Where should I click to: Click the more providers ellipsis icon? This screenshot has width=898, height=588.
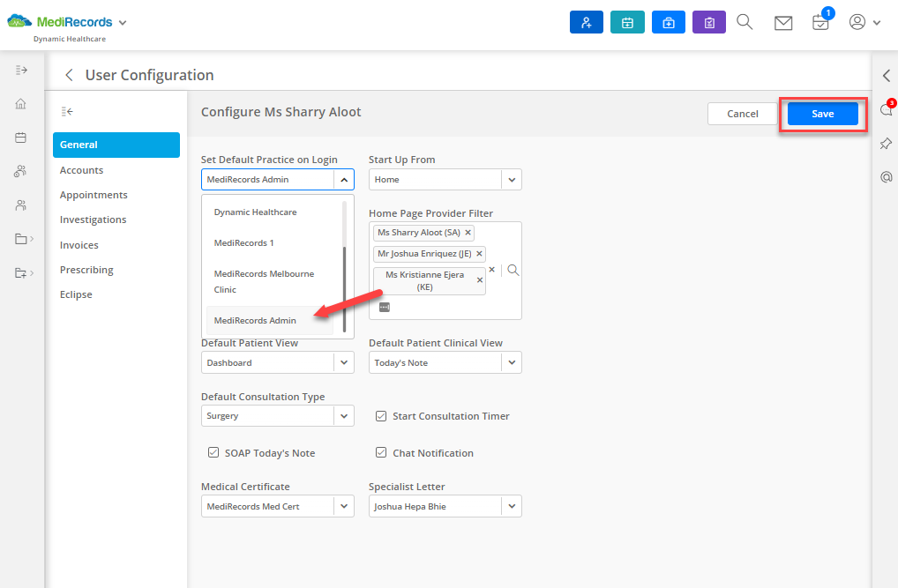pos(385,308)
